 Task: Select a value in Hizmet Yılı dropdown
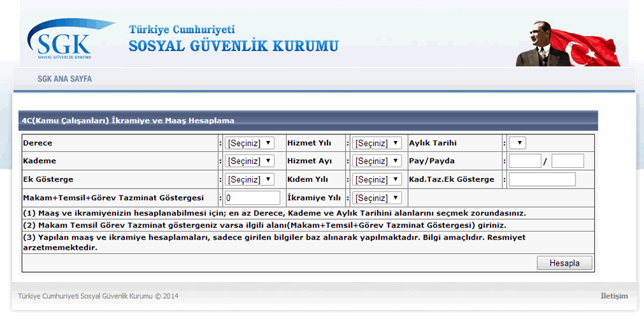click(x=377, y=143)
